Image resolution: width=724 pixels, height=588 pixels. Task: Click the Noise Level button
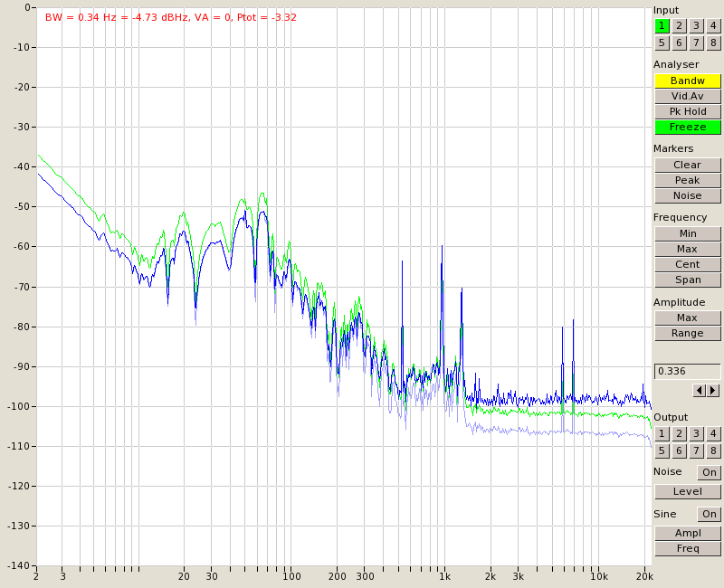[688, 491]
